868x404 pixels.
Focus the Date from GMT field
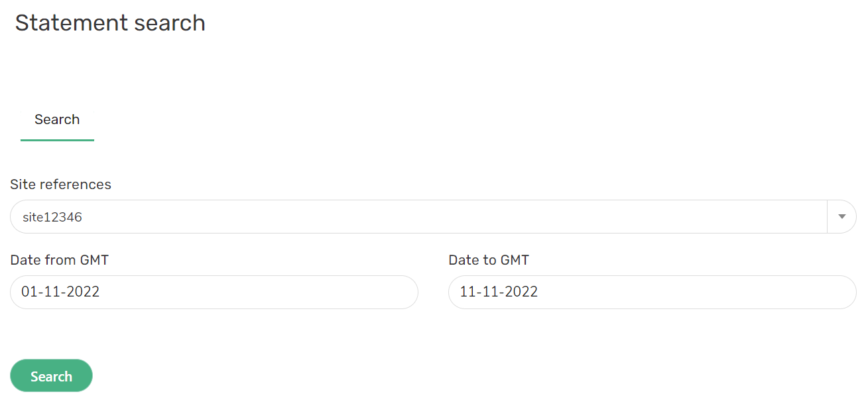[x=214, y=292]
